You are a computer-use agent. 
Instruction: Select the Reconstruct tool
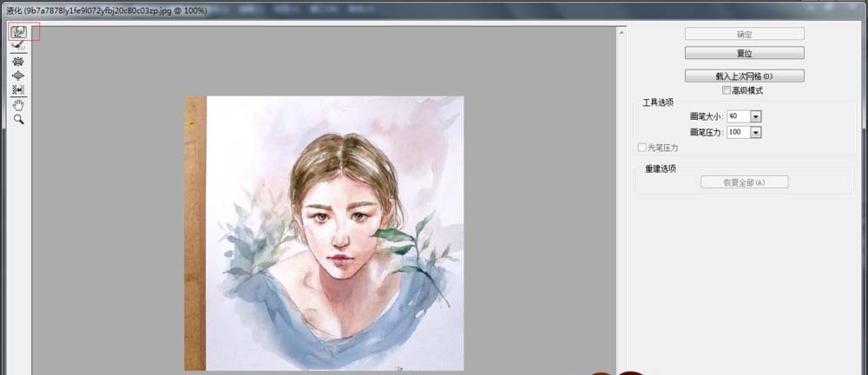point(18,46)
